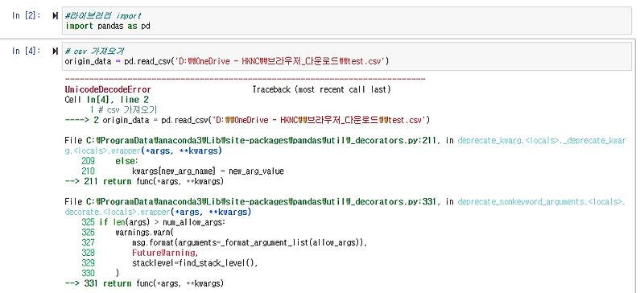Click traceback arrow line '----> 2 origin_data'
This screenshot has width=644, height=293.
pyautogui.click(x=247, y=121)
